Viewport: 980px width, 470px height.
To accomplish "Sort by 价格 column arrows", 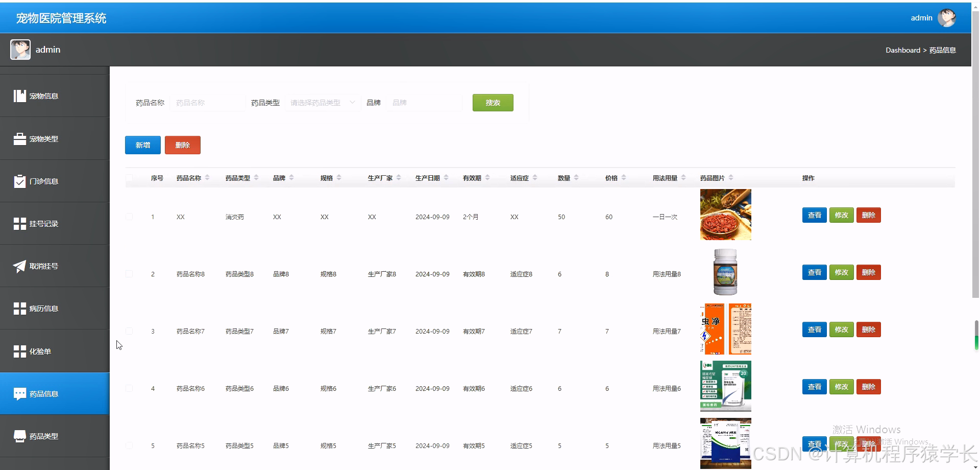I will (624, 178).
